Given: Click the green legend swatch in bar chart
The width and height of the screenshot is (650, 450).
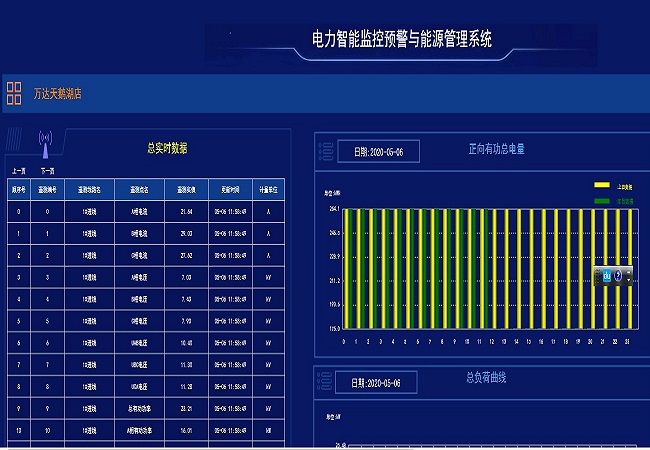Looking at the screenshot, I should pos(602,201).
